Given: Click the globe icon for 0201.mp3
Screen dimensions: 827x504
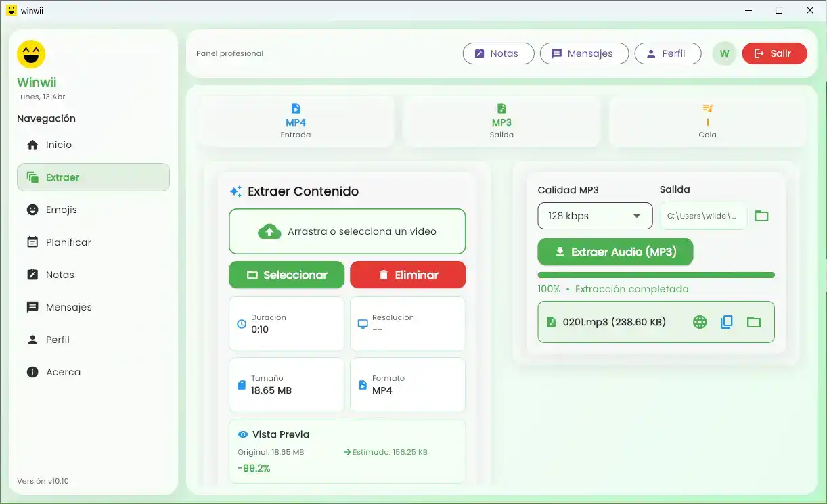Looking at the screenshot, I should tap(700, 322).
